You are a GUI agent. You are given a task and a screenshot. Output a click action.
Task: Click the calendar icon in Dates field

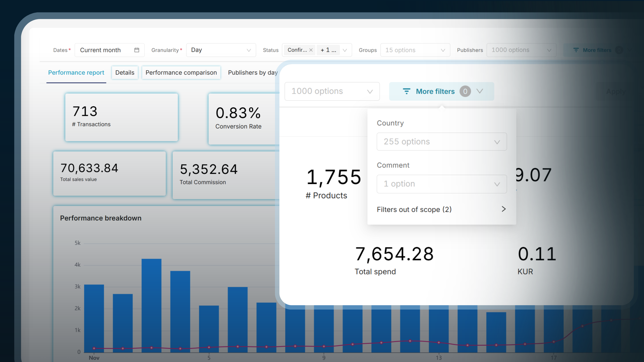137,50
